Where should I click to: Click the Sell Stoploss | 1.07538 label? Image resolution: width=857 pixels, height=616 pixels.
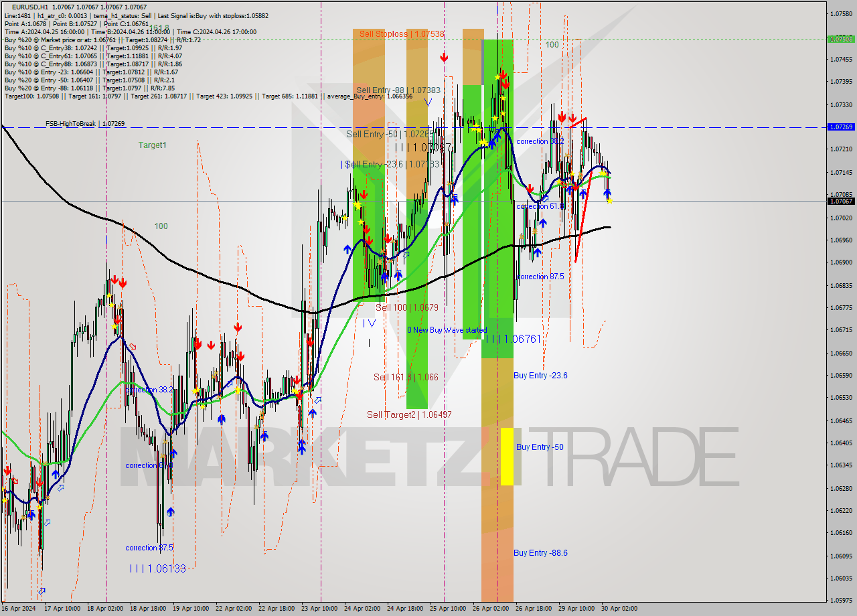coord(401,33)
